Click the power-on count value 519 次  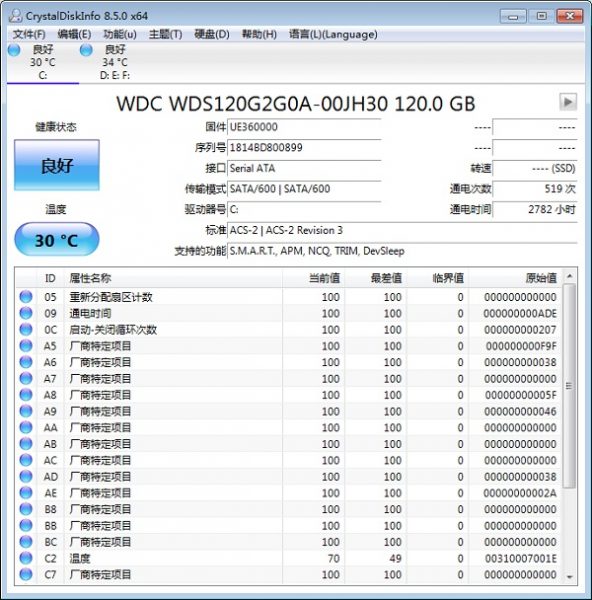click(535, 189)
